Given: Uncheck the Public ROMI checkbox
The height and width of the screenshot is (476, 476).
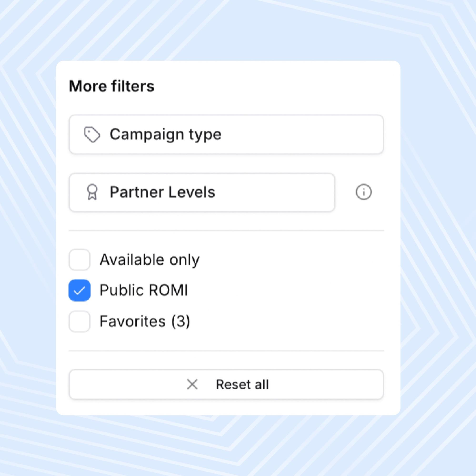Looking at the screenshot, I should pos(79,290).
